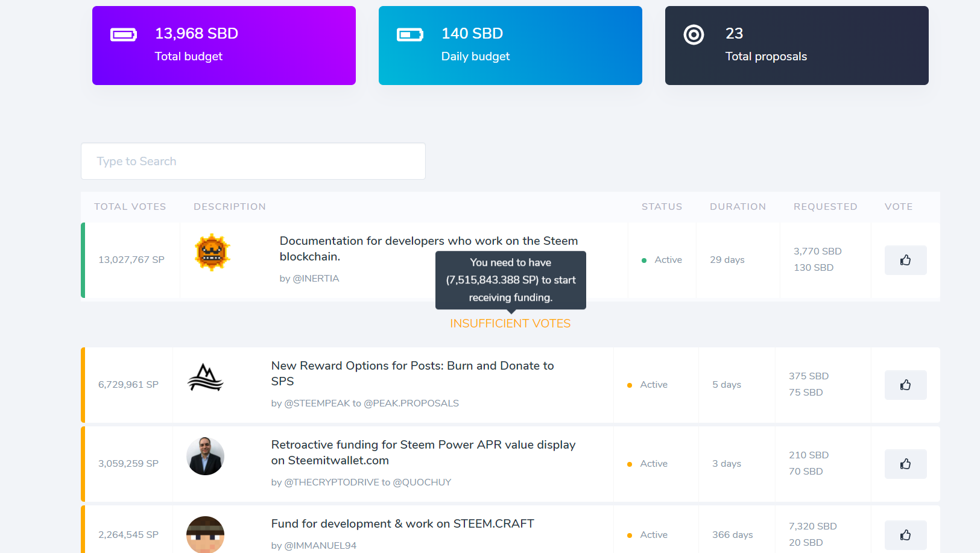The width and height of the screenshot is (980, 553).
Task: Sort by the REQUESTED column header
Action: [826, 206]
